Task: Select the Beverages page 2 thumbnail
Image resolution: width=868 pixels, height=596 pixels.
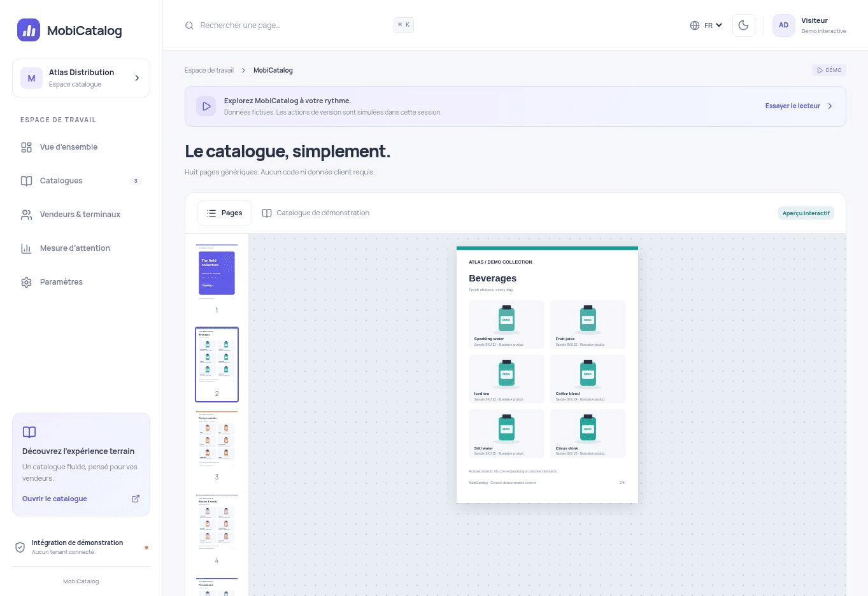Action: pos(217,364)
